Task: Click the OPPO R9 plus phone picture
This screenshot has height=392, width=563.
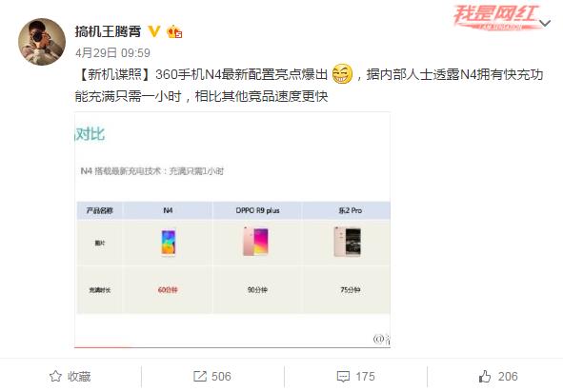Action: (x=255, y=242)
